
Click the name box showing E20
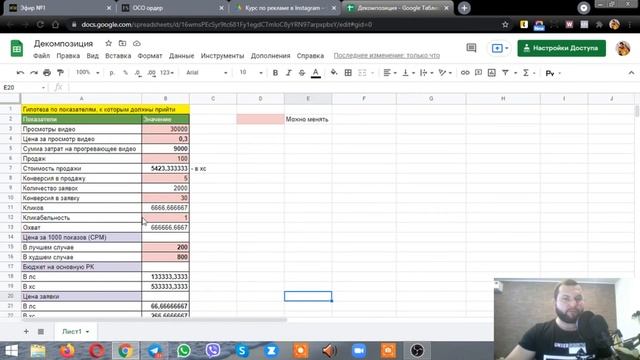pyautogui.click(x=24, y=87)
